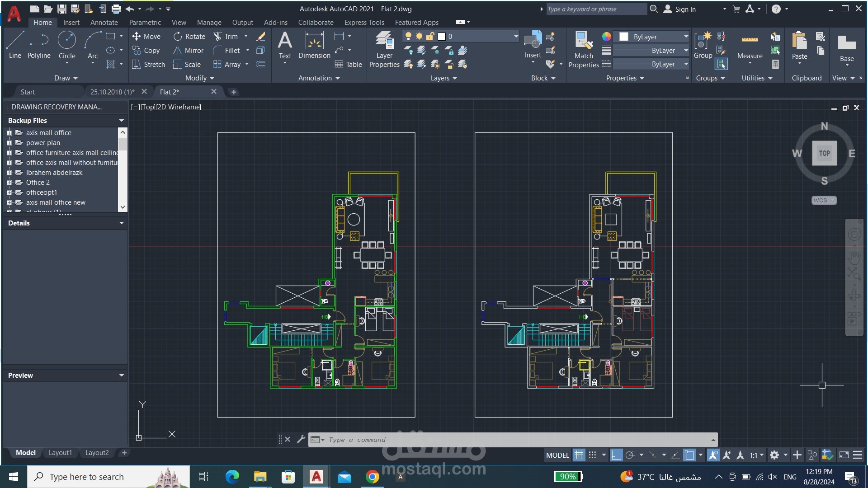
Task: Expand the 'axis mall office' backup node
Action: pyautogui.click(x=9, y=133)
